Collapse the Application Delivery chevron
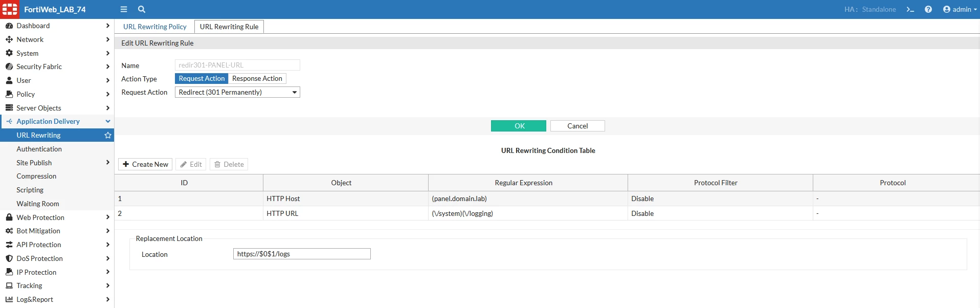 (x=107, y=121)
